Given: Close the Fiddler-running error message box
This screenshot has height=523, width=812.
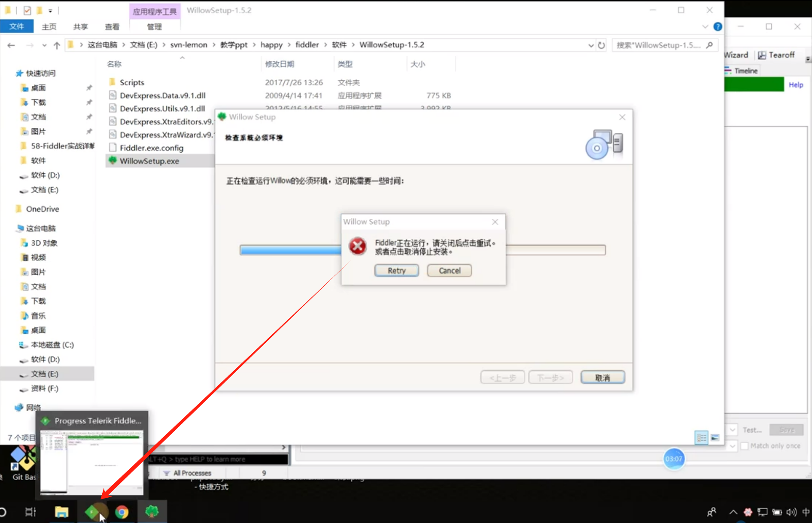Looking at the screenshot, I should coord(495,222).
